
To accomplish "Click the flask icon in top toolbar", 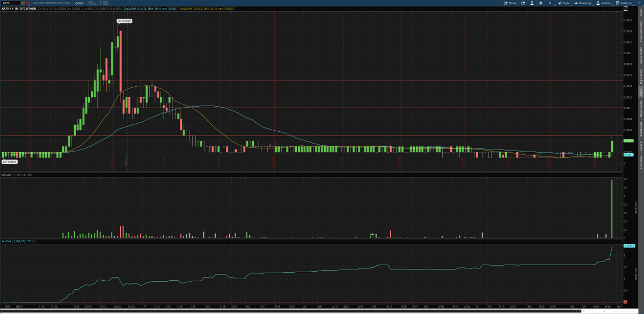I will pyautogui.click(x=532, y=3).
